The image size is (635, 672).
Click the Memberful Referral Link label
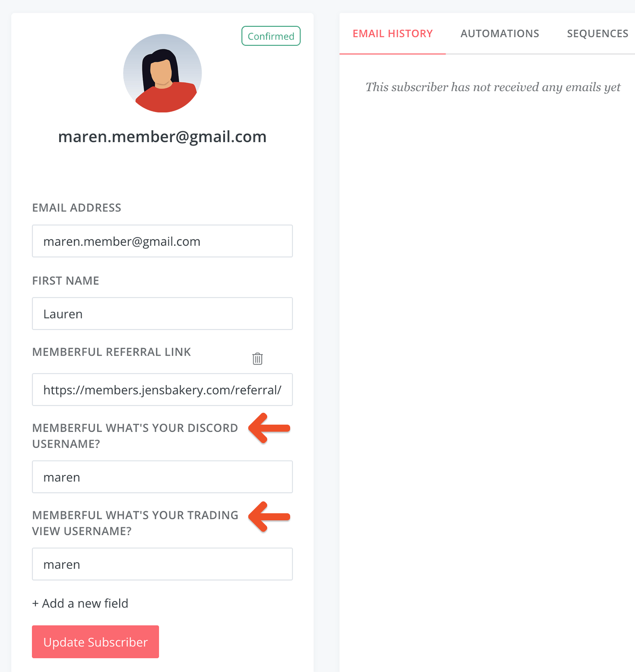[112, 352]
